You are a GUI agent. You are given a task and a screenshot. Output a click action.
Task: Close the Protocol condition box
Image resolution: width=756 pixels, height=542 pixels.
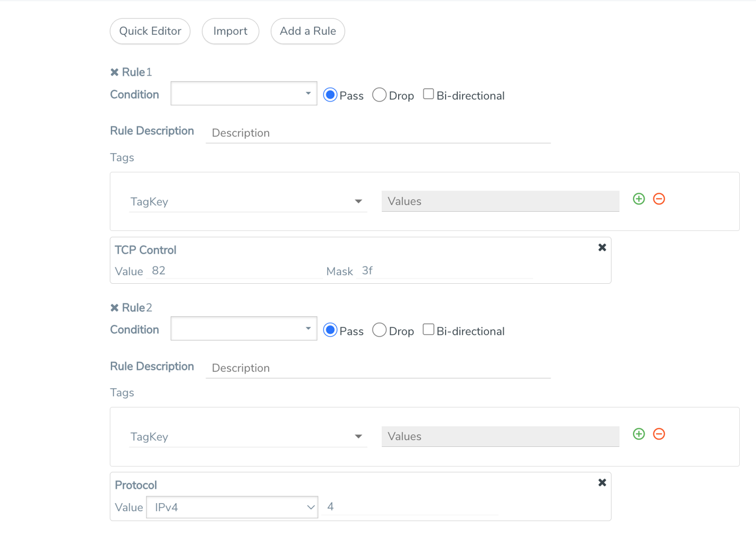pos(602,483)
